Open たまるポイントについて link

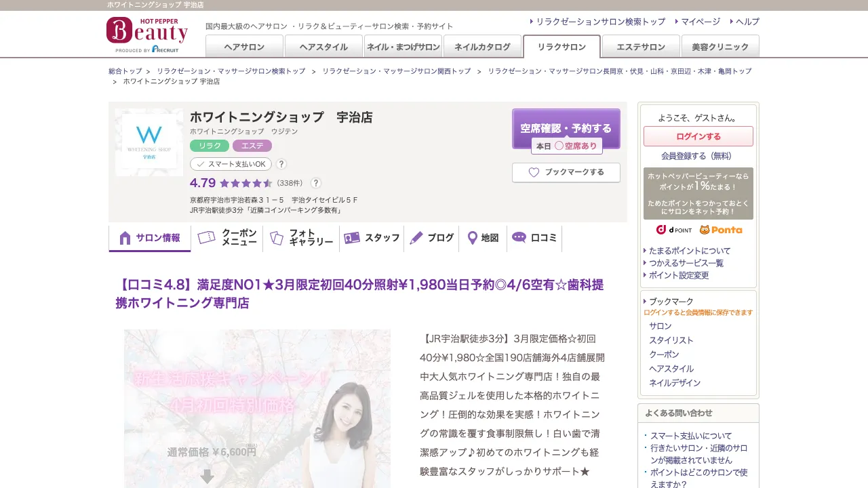coord(690,251)
